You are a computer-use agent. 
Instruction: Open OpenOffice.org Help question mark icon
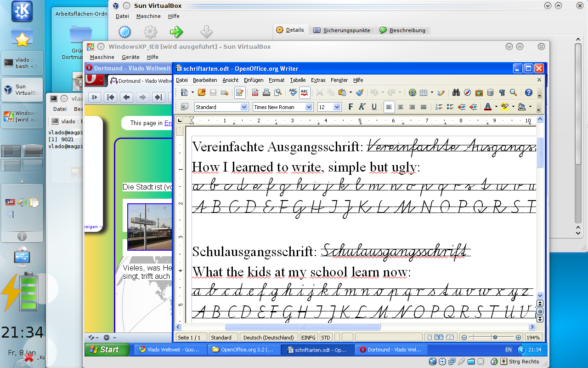[529, 92]
